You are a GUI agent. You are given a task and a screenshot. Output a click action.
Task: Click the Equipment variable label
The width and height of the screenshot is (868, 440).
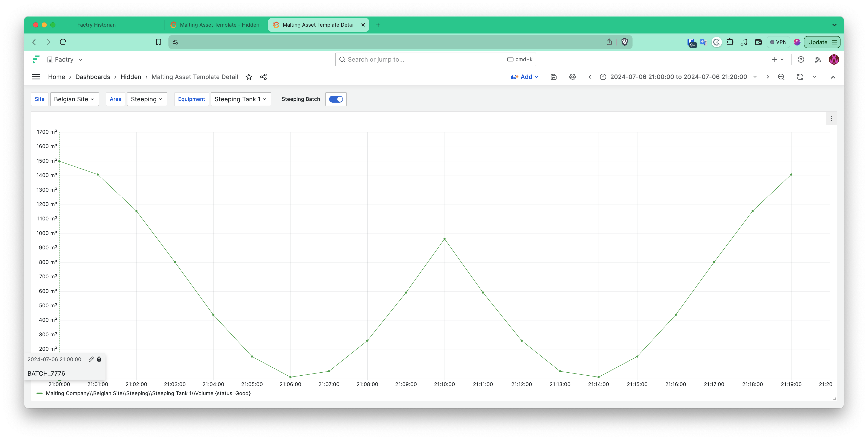click(191, 99)
